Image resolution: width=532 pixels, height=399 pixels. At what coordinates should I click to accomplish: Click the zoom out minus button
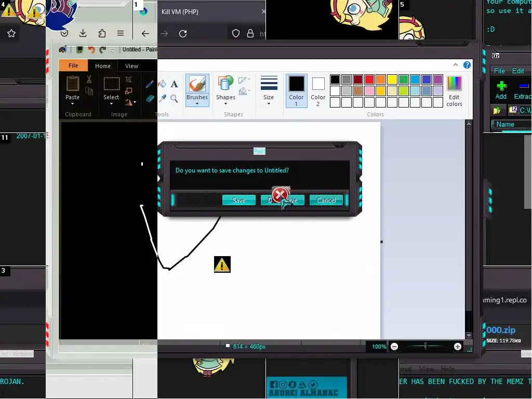[394, 347]
